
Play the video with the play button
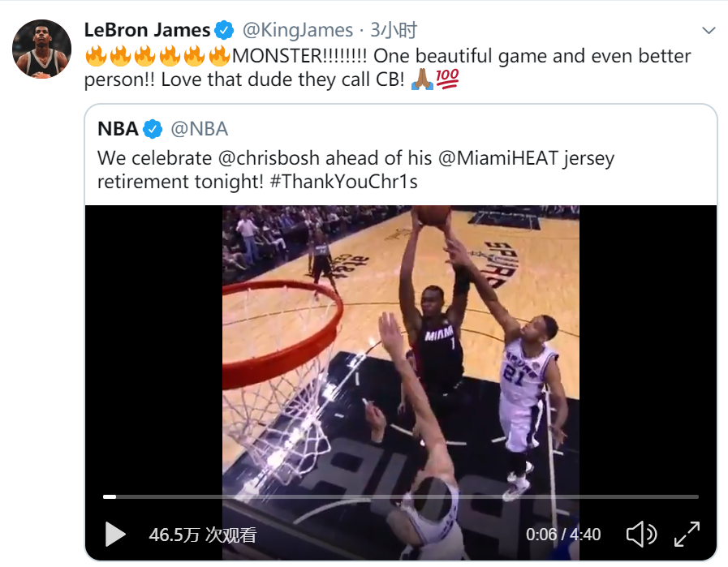115,534
